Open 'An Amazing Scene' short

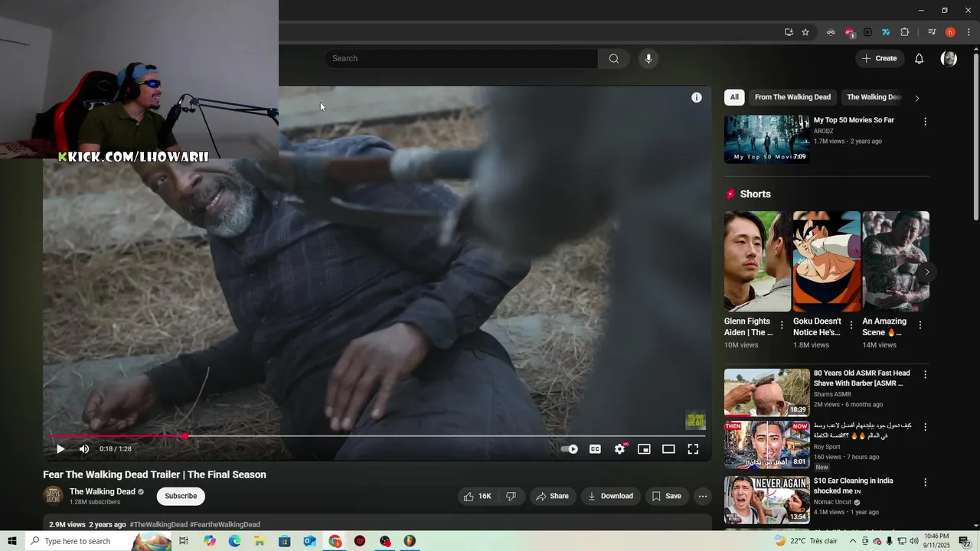point(896,261)
